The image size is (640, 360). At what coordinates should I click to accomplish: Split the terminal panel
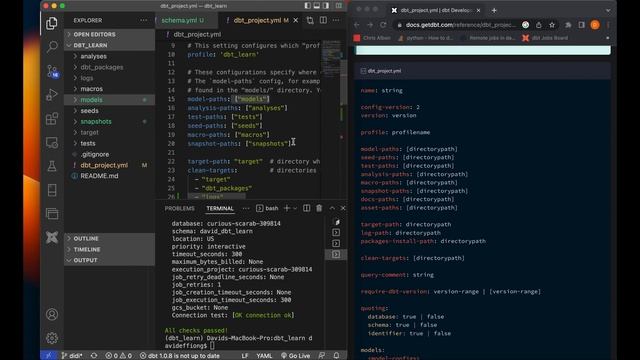coord(307,208)
